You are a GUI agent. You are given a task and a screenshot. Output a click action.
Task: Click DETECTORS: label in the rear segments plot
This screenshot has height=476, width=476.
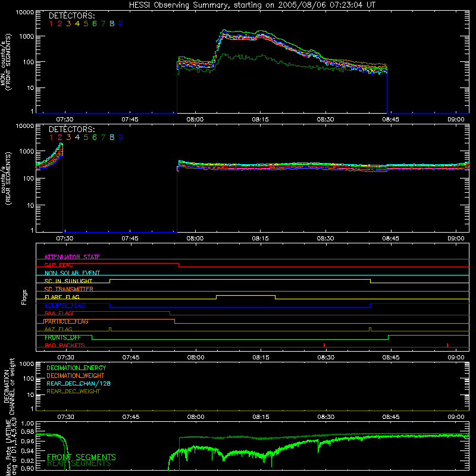(71, 129)
